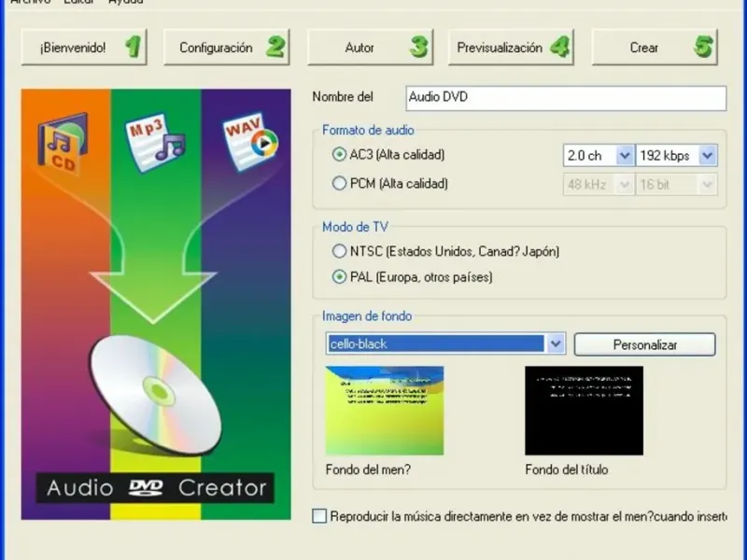Click the silver DVD disc graphic

[x=155, y=395]
